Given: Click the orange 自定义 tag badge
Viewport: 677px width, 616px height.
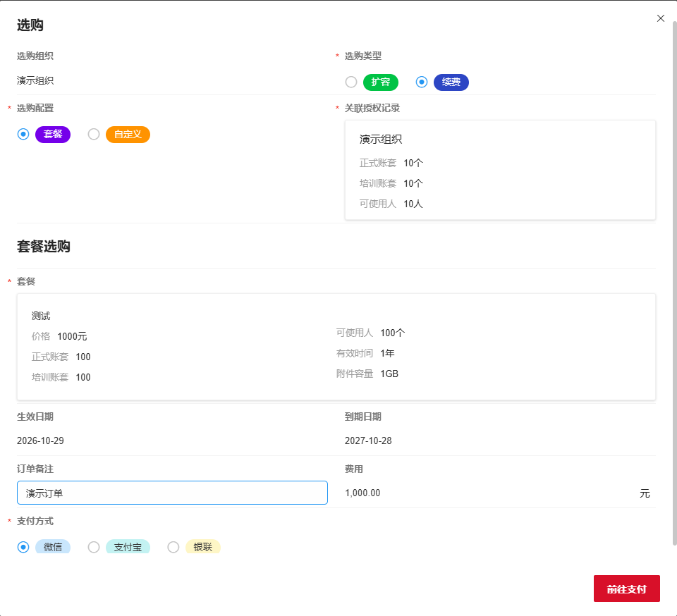Looking at the screenshot, I should tap(128, 134).
